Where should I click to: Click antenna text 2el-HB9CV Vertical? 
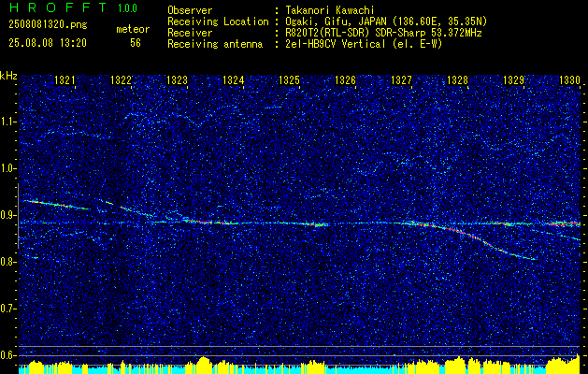[x=364, y=44]
